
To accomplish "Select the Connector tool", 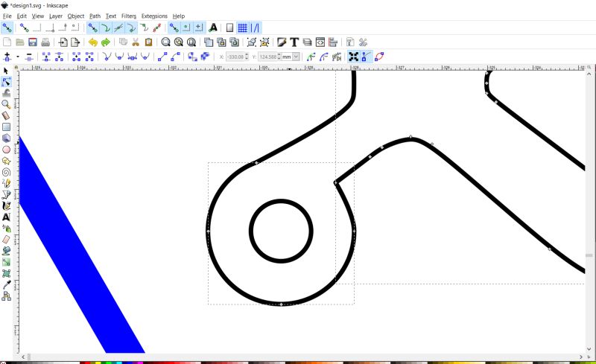I will (x=6, y=296).
